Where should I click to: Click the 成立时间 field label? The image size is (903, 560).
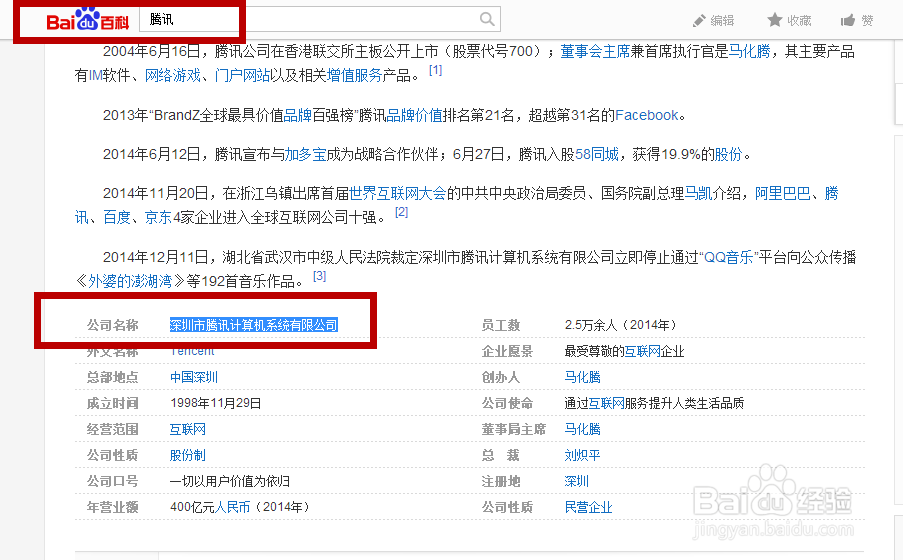pyautogui.click(x=113, y=403)
